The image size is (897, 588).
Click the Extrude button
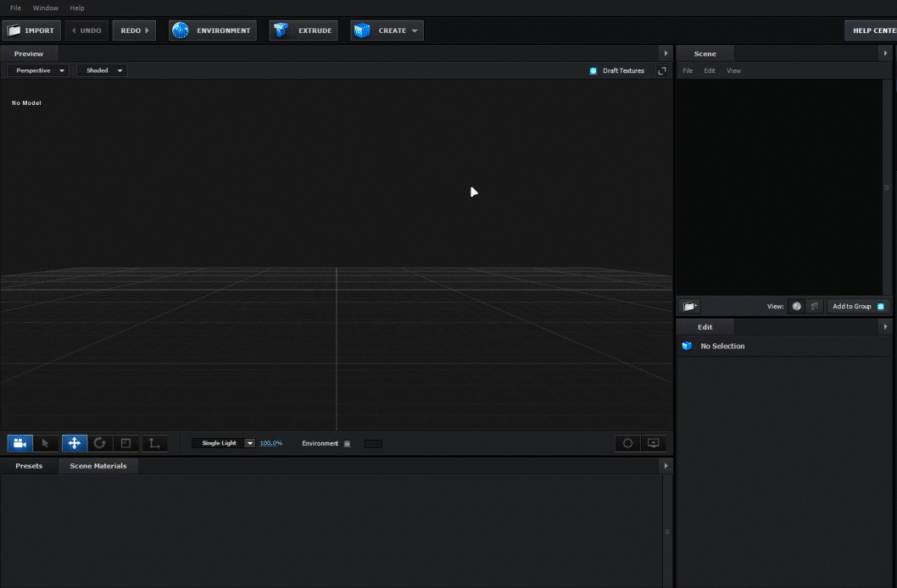tap(304, 31)
